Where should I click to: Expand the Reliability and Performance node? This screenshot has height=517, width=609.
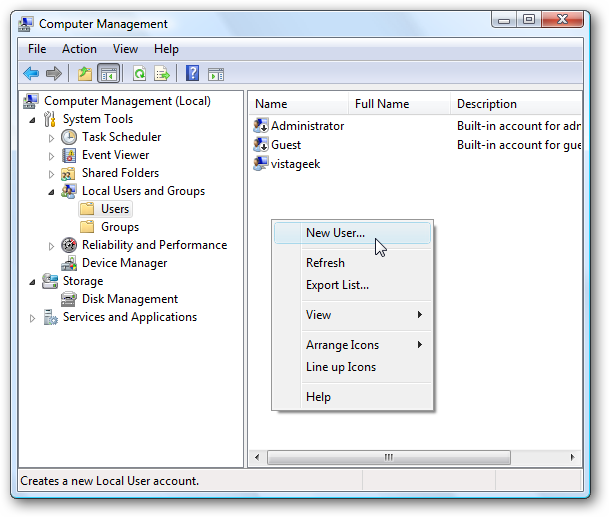[x=51, y=246]
